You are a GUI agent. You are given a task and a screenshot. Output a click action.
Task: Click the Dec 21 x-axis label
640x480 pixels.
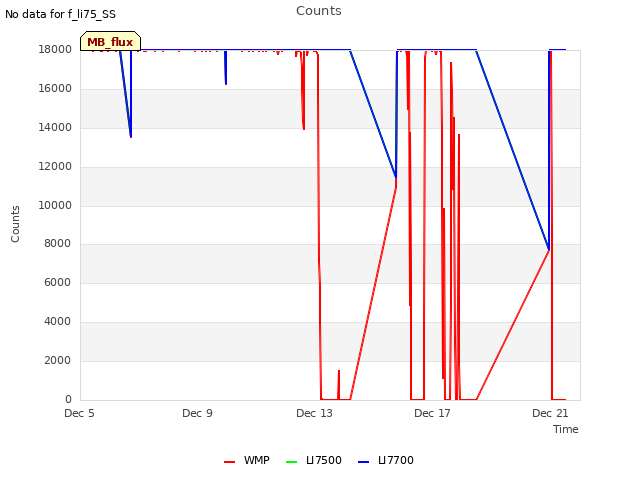(x=550, y=413)
